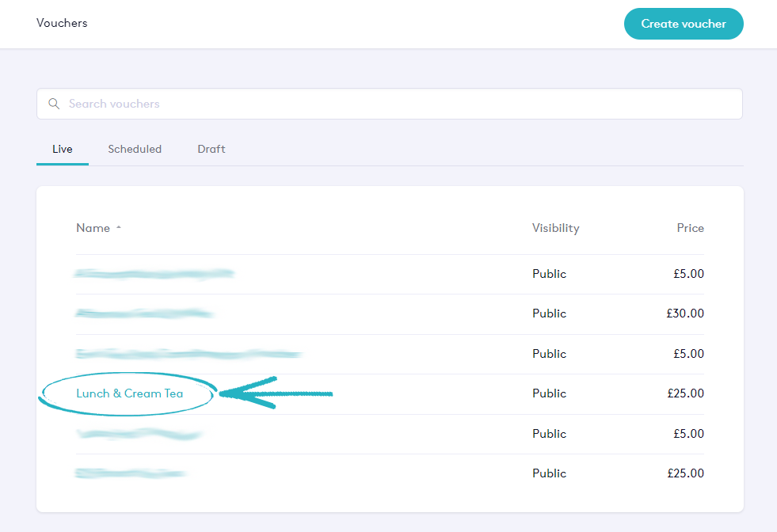Click Public in the Lunch & Cream Tea row

pyautogui.click(x=549, y=393)
